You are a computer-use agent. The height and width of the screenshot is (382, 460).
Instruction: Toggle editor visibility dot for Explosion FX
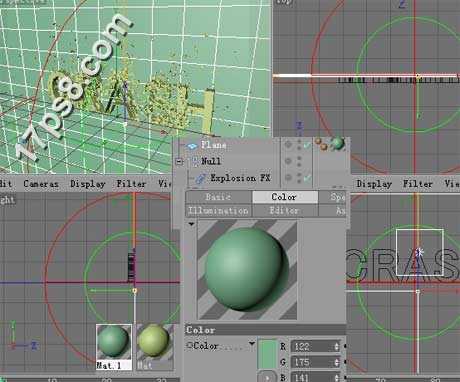[299, 175]
